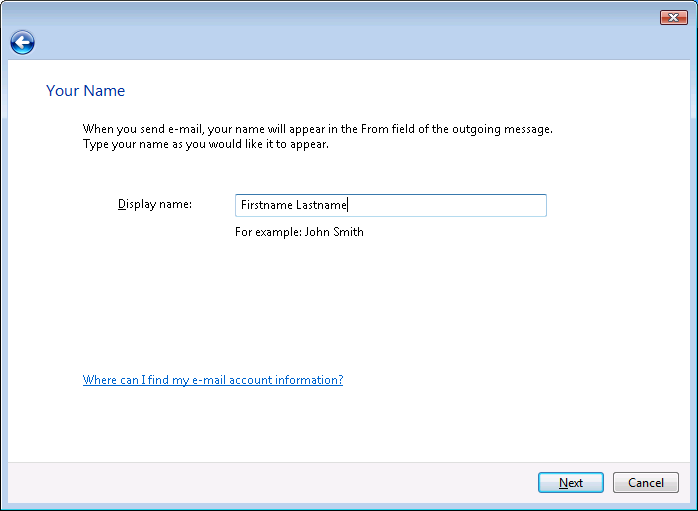Click the blank footer area left of Next

270,483
